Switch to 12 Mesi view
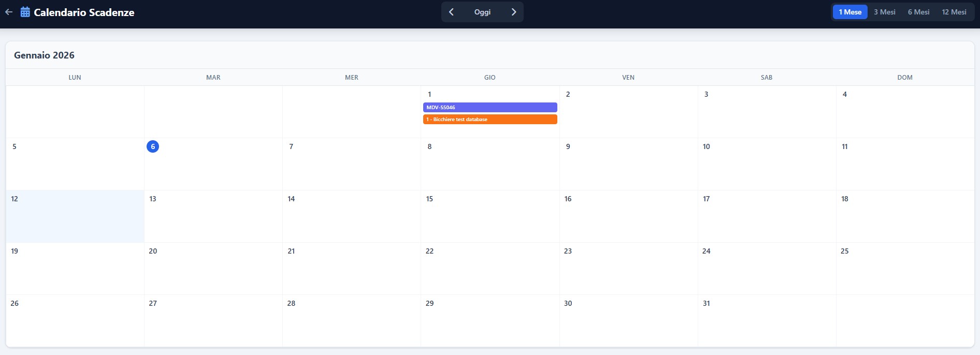 click(x=954, y=12)
